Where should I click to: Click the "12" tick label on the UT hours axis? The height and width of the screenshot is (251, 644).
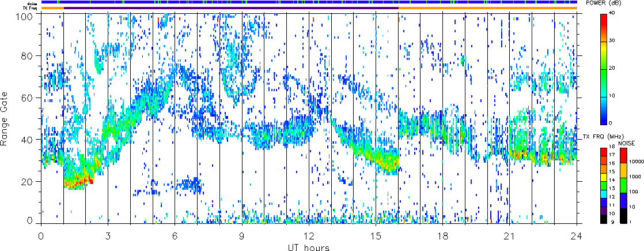(x=309, y=236)
